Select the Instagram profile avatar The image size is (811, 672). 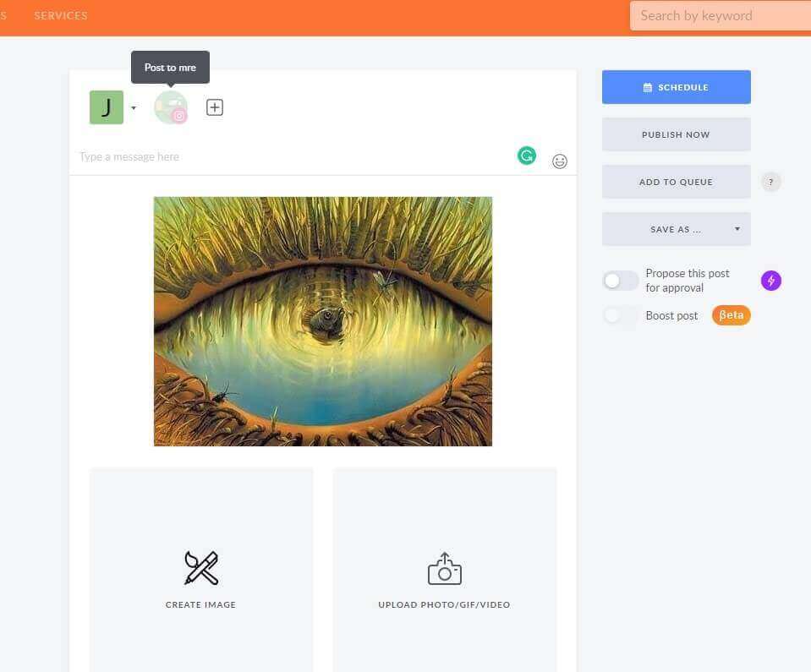click(x=171, y=107)
